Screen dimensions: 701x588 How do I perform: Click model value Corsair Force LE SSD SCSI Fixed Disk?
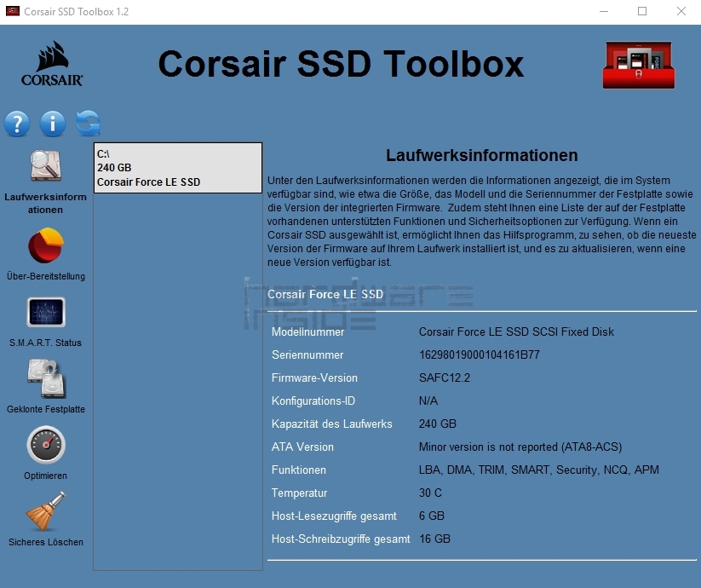516,331
